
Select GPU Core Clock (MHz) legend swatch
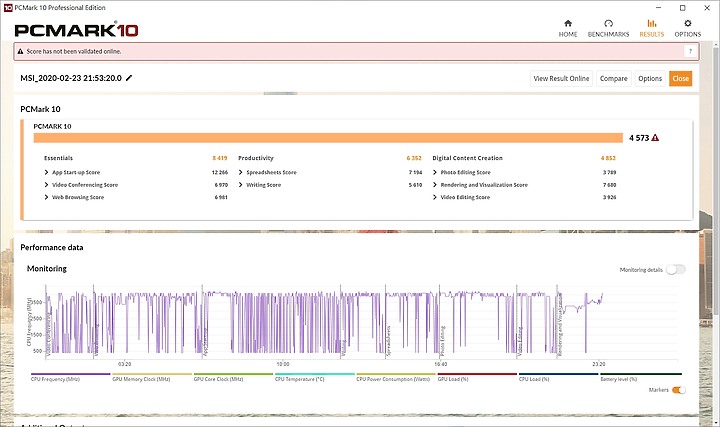pos(233,374)
